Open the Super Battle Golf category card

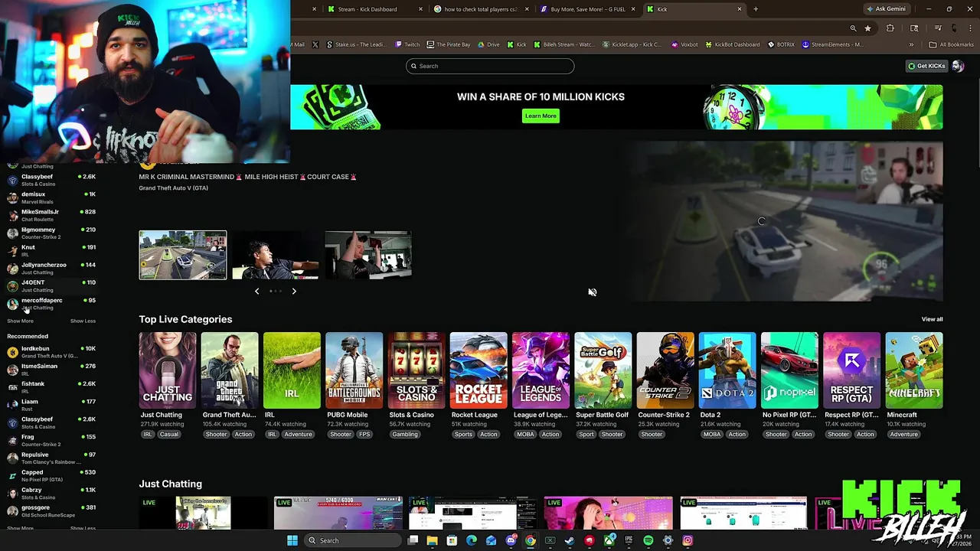click(603, 370)
